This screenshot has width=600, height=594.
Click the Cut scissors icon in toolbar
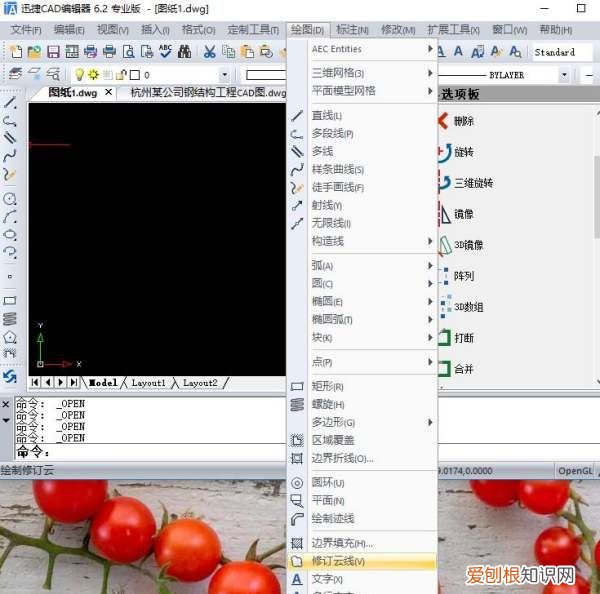210,52
